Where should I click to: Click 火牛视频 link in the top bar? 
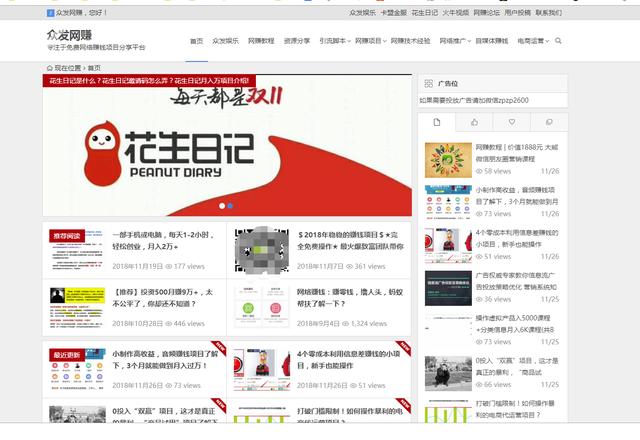click(x=456, y=13)
